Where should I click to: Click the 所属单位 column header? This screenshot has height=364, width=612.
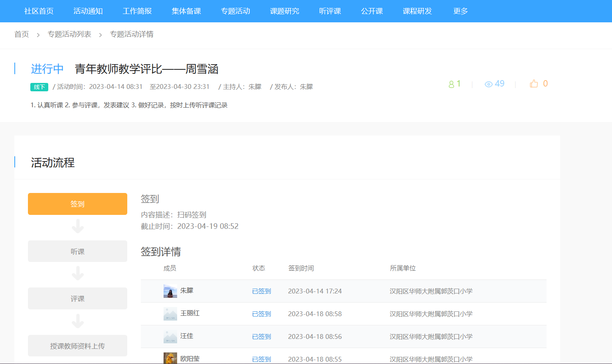pos(403,268)
